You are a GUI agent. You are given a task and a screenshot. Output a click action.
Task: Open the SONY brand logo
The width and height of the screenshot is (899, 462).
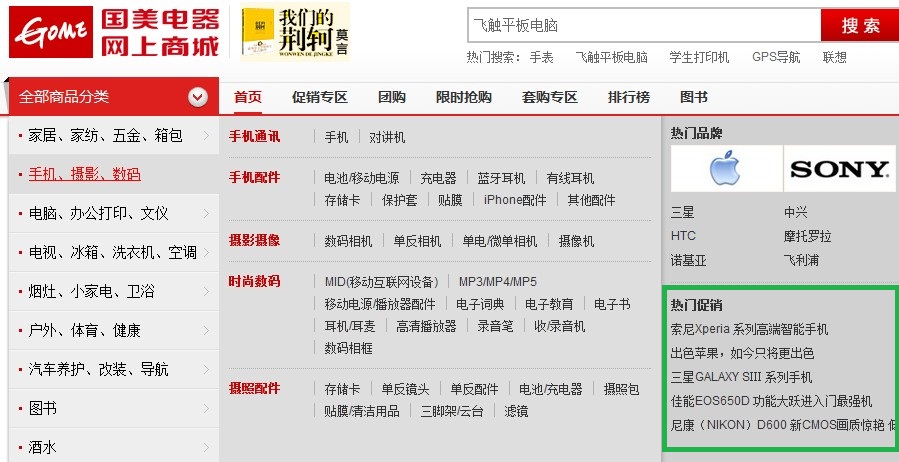pos(839,169)
